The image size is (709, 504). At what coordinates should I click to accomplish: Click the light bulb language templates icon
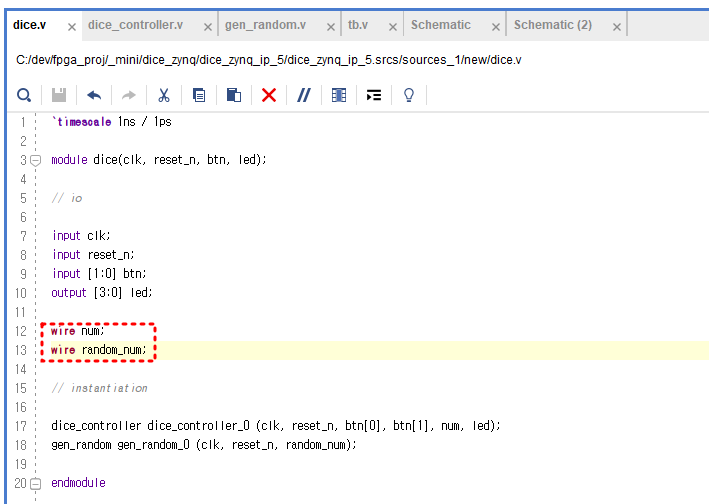[409, 95]
